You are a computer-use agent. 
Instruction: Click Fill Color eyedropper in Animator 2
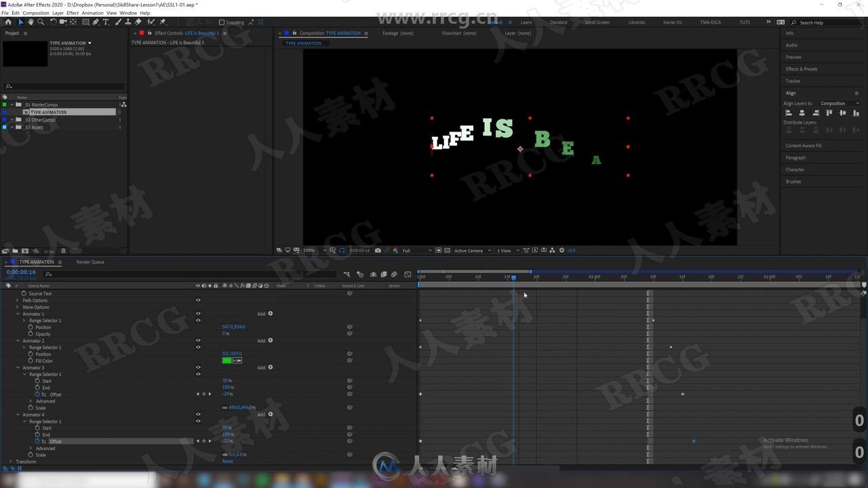(x=237, y=361)
